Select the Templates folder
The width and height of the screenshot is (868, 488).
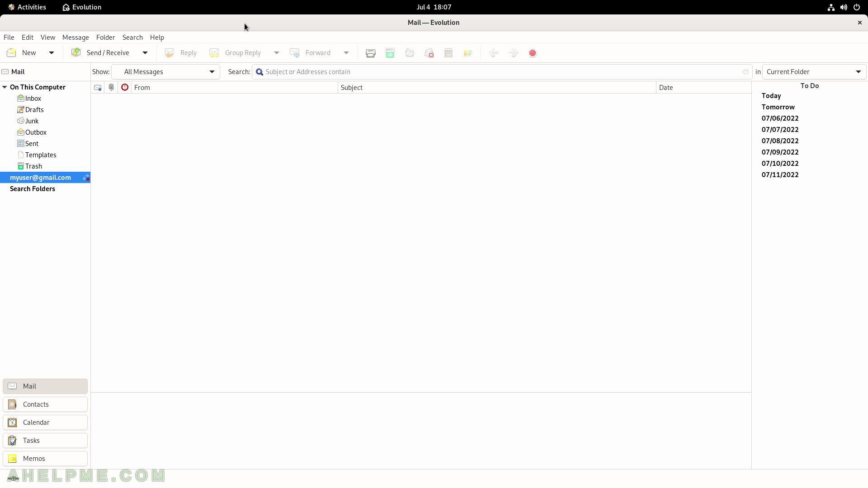click(x=41, y=155)
